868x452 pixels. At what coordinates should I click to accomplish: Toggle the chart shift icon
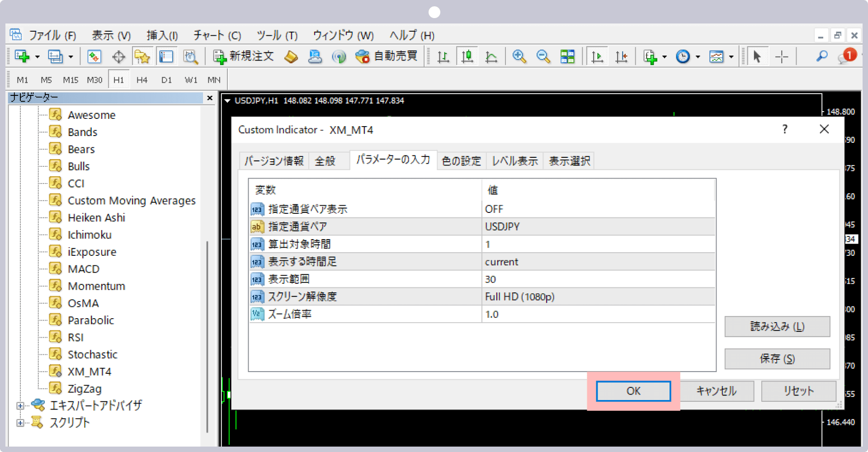(x=622, y=56)
